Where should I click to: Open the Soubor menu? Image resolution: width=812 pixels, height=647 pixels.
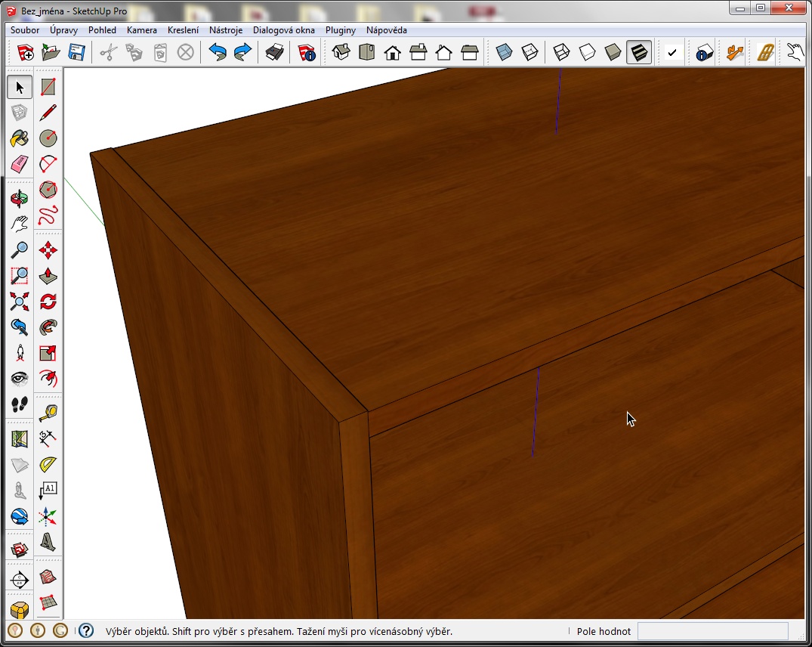[25, 30]
